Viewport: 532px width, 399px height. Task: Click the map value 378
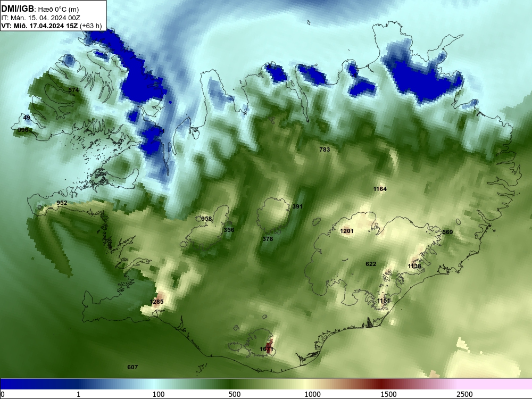coord(268,239)
